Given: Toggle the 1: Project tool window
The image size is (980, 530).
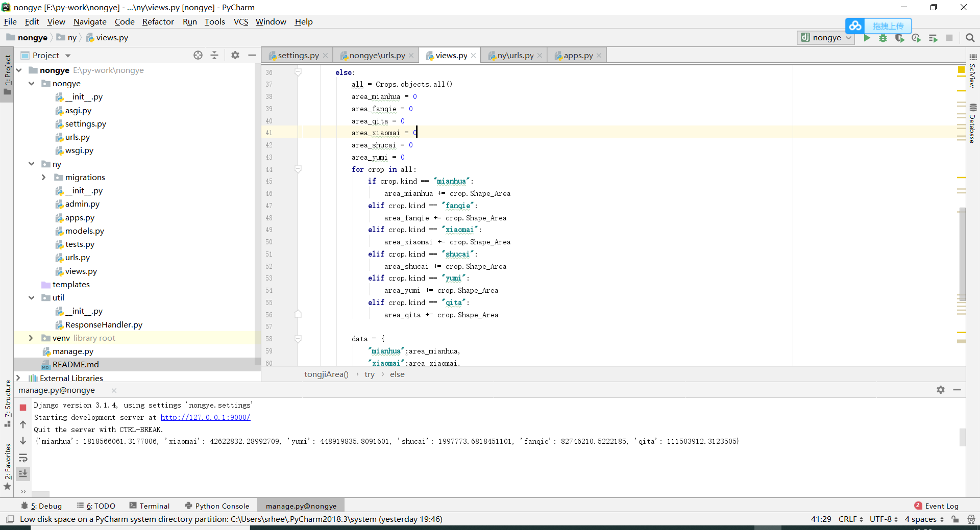Looking at the screenshot, I should [x=7, y=74].
